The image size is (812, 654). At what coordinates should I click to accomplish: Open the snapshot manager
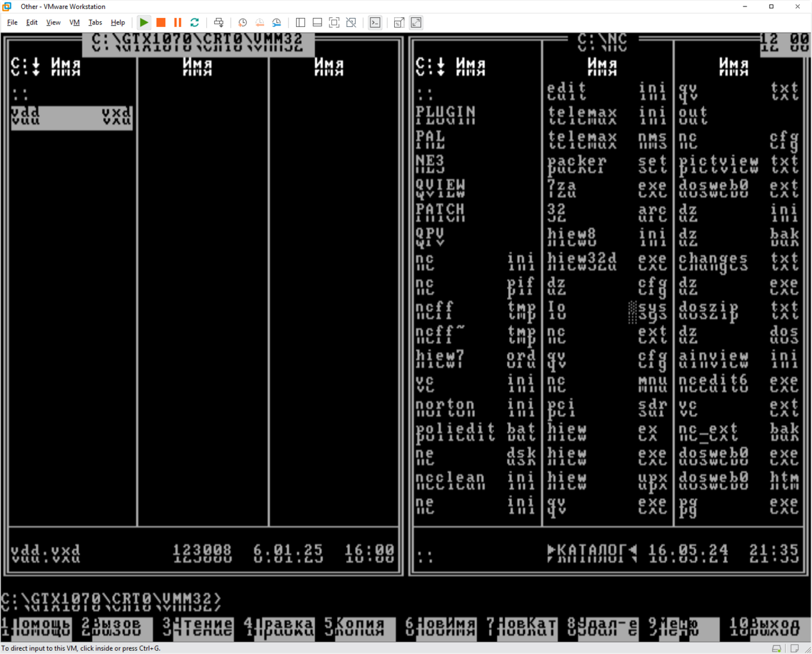pos(276,22)
